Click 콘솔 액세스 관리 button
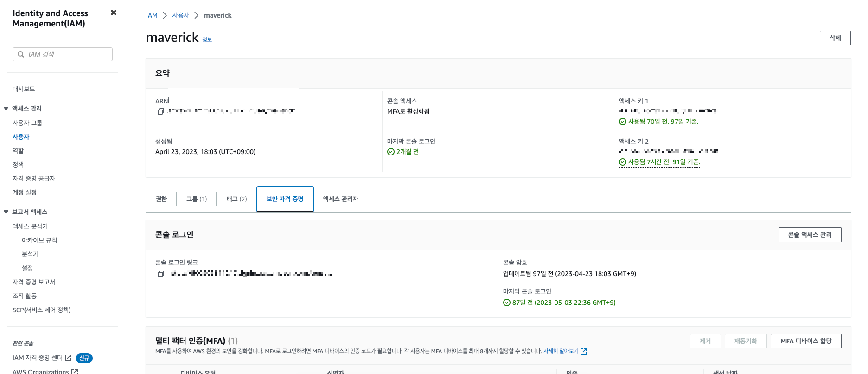Screen dimensions: 868x374 (810, 235)
